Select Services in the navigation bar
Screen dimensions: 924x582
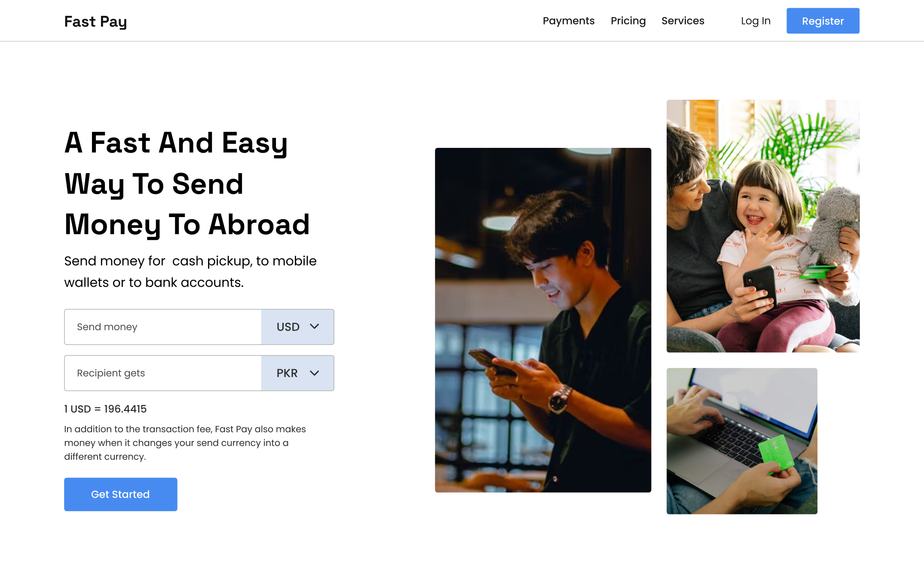coord(683,21)
